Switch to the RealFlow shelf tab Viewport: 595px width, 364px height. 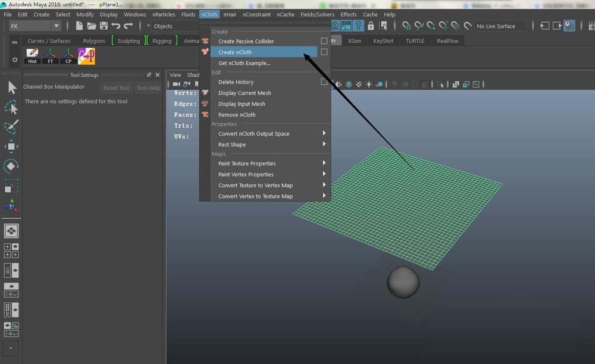pyautogui.click(x=447, y=41)
